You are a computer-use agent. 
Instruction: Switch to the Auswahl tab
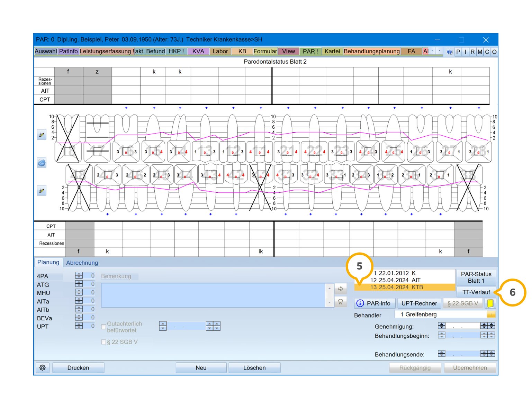tap(46, 51)
